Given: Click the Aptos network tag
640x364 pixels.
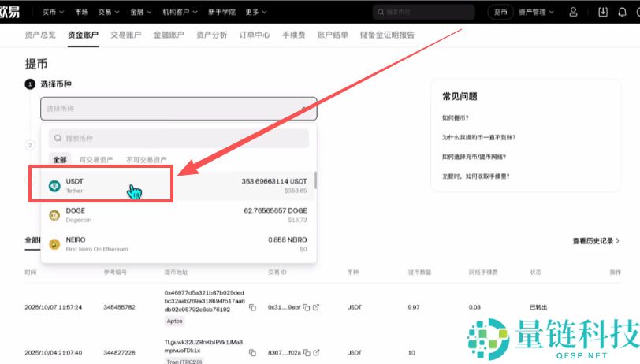Looking at the screenshot, I should click(174, 321).
